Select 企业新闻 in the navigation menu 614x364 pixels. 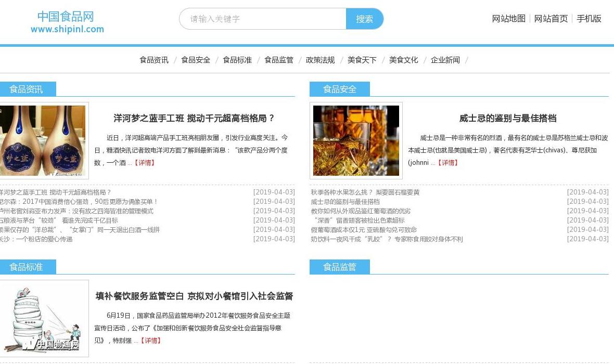coord(445,60)
